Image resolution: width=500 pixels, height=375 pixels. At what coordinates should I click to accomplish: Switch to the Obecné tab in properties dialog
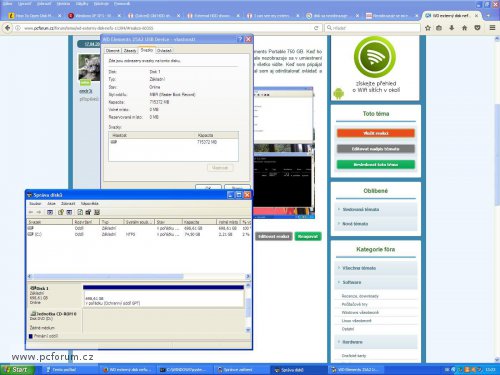coord(113,51)
